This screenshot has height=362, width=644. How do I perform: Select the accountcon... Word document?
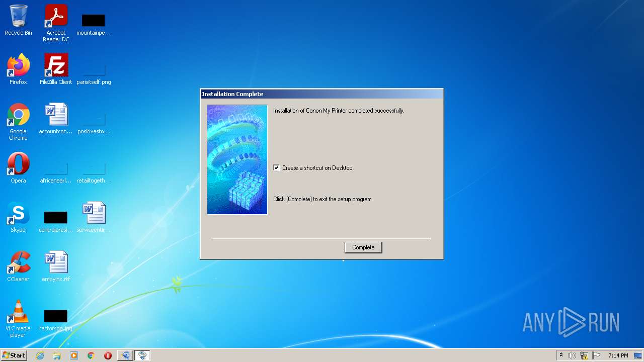(x=56, y=119)
